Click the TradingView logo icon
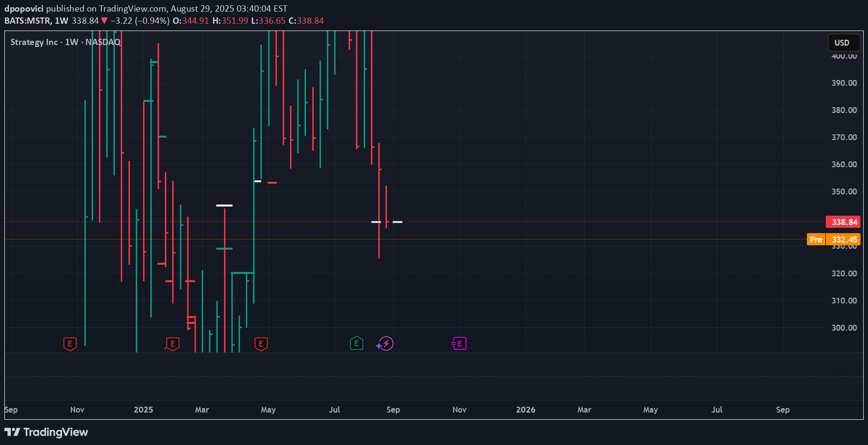This screenshot has height=445, width=868. point(12,432)
